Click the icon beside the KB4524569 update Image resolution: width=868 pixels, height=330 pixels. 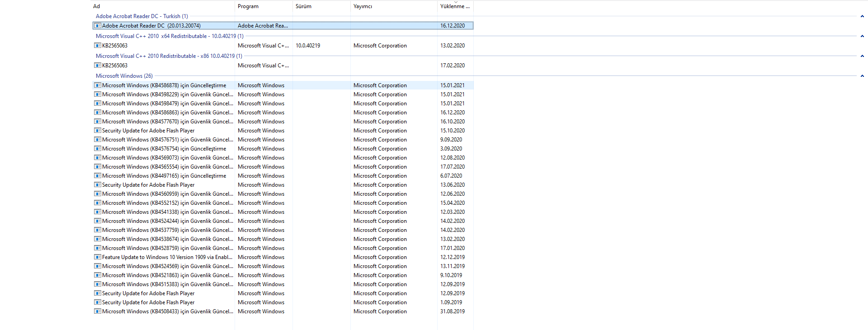click(x=97, y=266)
